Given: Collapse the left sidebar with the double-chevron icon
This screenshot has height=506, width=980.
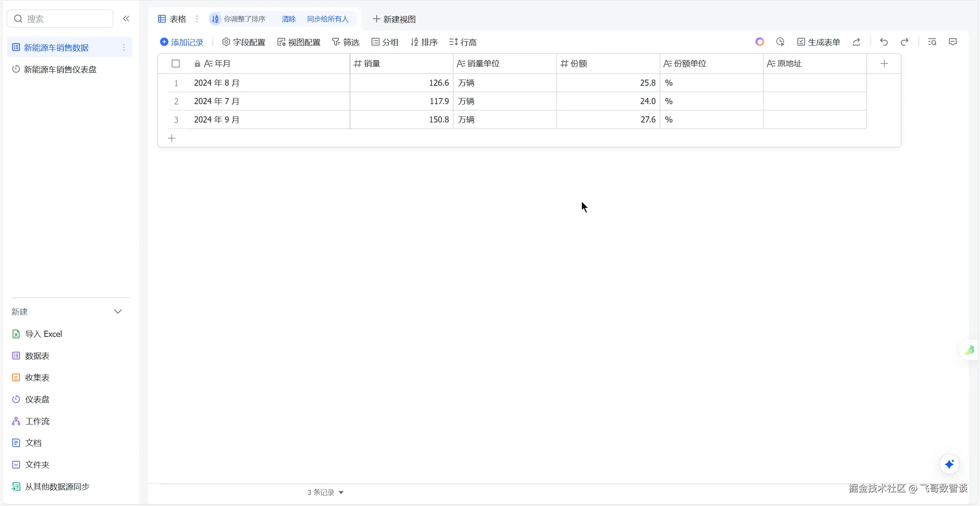Looking at the screenshot, I should pyautogui.click(x=126, y=18).
